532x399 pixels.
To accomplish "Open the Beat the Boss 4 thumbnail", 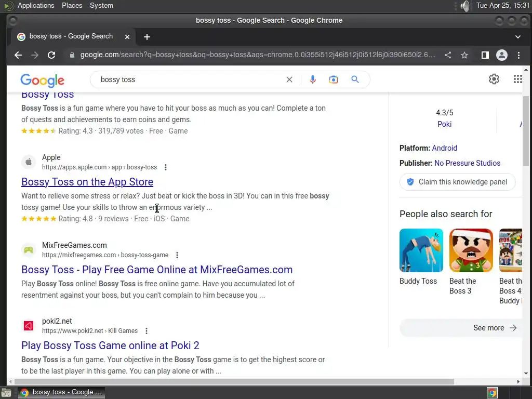I will [x=511, y=250].
